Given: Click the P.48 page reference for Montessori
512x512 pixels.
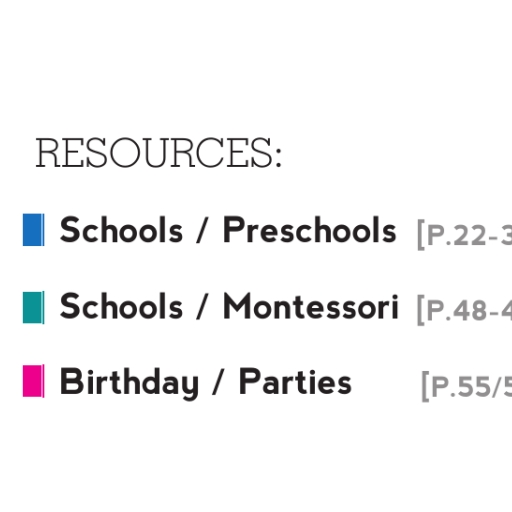Looking at the screenshot, I should tap(465, 310).
